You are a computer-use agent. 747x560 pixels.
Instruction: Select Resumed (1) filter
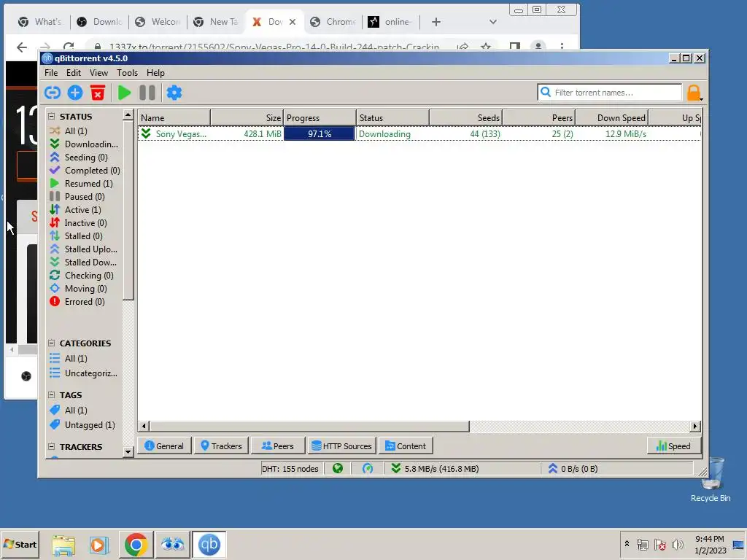point(81,183)
